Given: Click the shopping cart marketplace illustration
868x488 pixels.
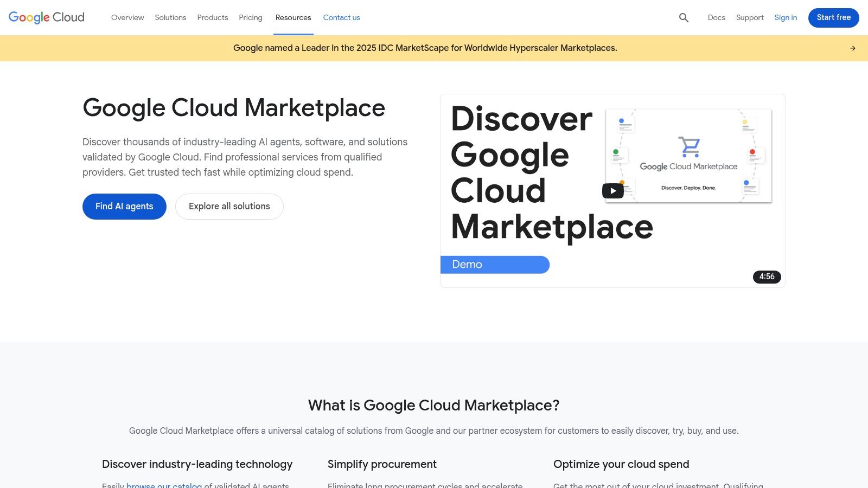Looking at the screenshot, I should (688, 147).
